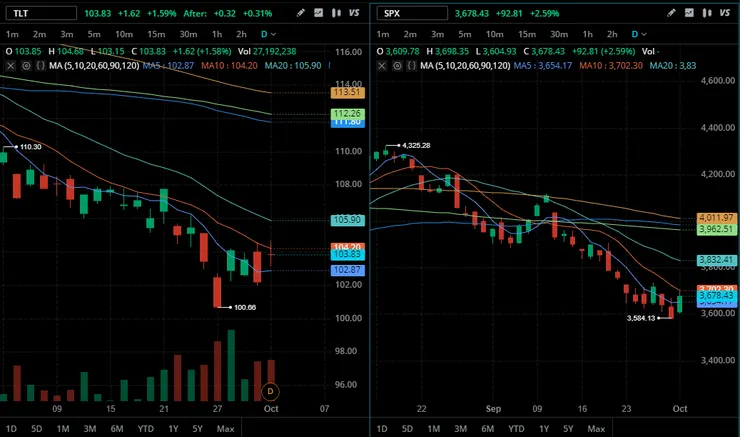This screenshot has height=437, width=740.
Task: Change candlestick chart type on SPX chart
Action: [x=706, y=13]
